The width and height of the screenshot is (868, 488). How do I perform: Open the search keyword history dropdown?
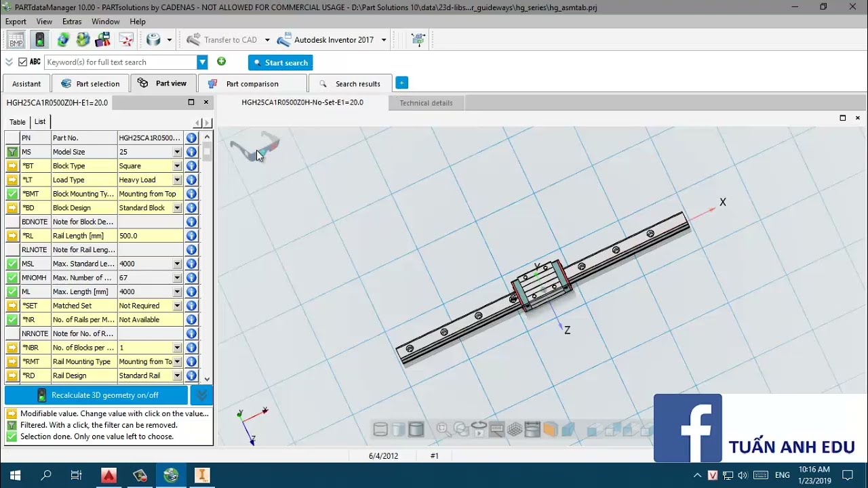[202, 62]
